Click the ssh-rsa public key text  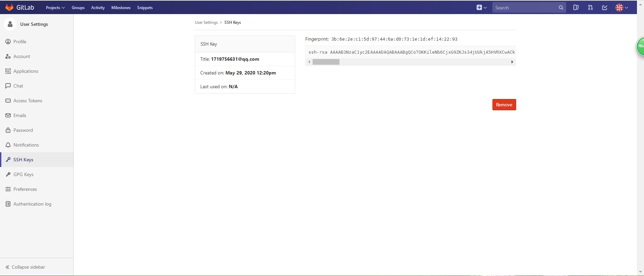click(412, 52)
